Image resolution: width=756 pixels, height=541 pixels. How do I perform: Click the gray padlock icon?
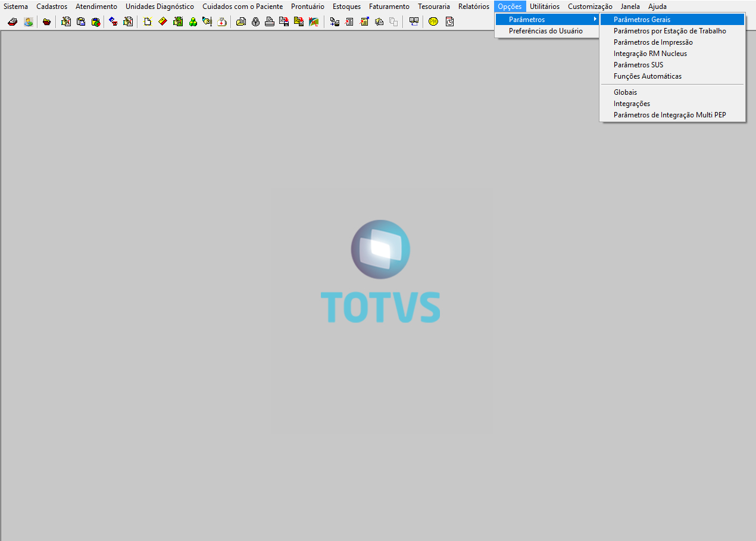point(256,22)
